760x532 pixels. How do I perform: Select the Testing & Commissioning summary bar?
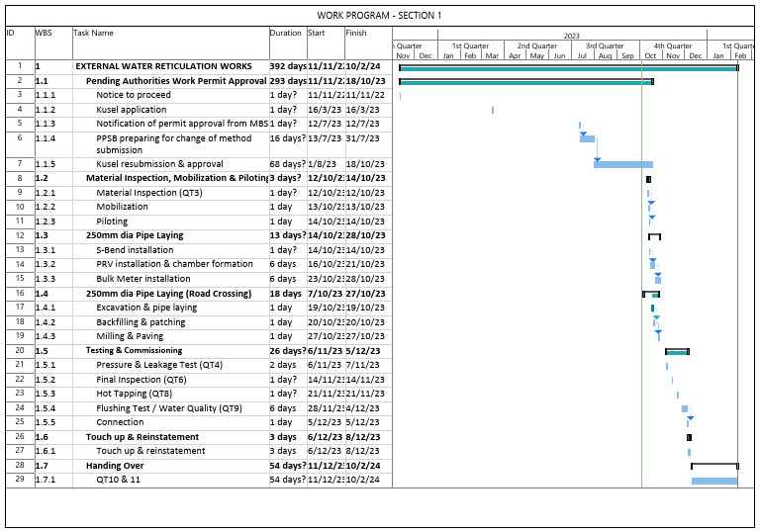point(677,351)
